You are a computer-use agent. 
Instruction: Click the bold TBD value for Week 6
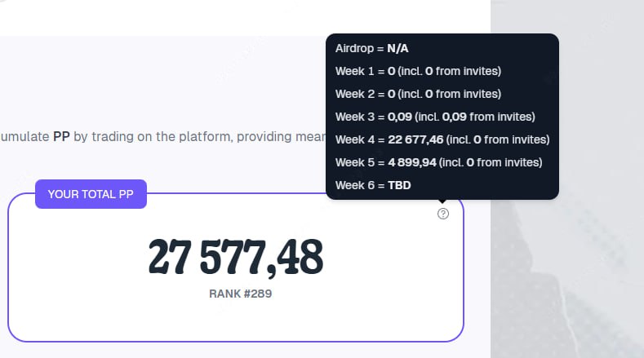coord(399,185)
